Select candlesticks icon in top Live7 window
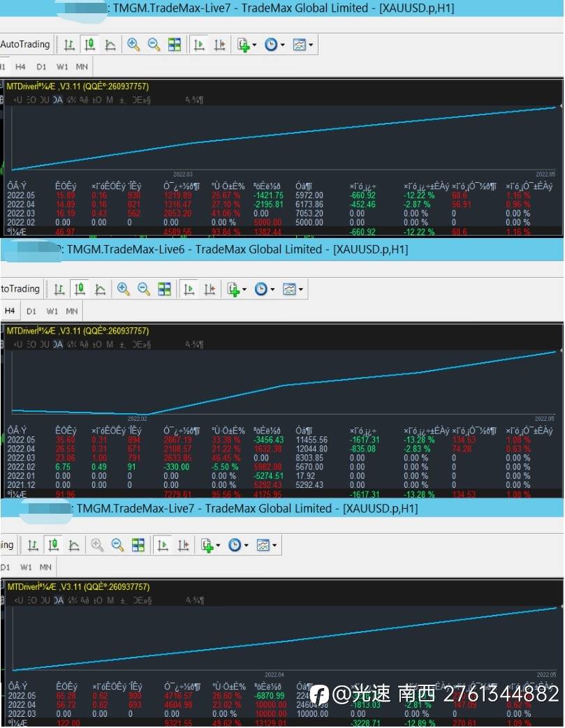 (89, 45)
